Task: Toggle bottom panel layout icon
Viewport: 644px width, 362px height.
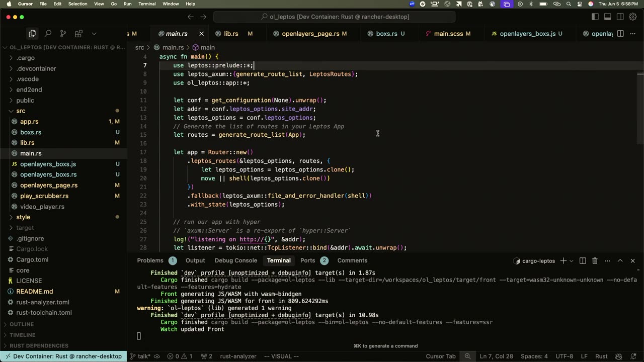Action: [608, 17]
